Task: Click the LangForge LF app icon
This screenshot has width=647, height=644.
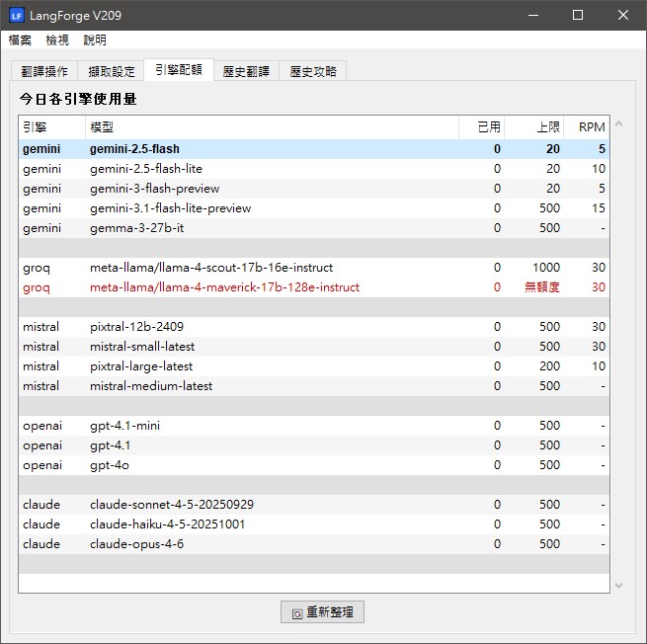Action: pyautogui.click(x=17, y=15)
